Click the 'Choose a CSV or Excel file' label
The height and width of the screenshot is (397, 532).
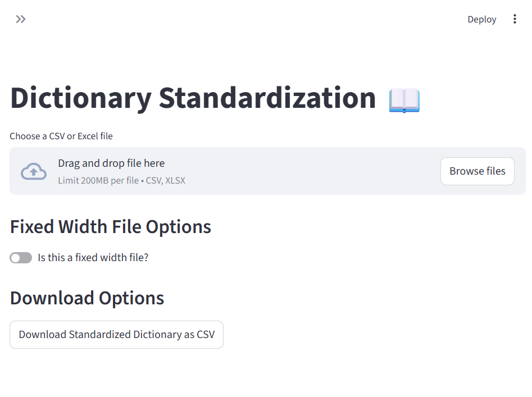coord(61,136)
